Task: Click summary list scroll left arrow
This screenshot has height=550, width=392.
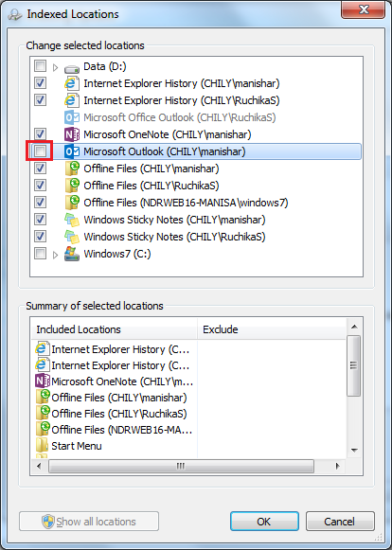Action: [39, 466]
